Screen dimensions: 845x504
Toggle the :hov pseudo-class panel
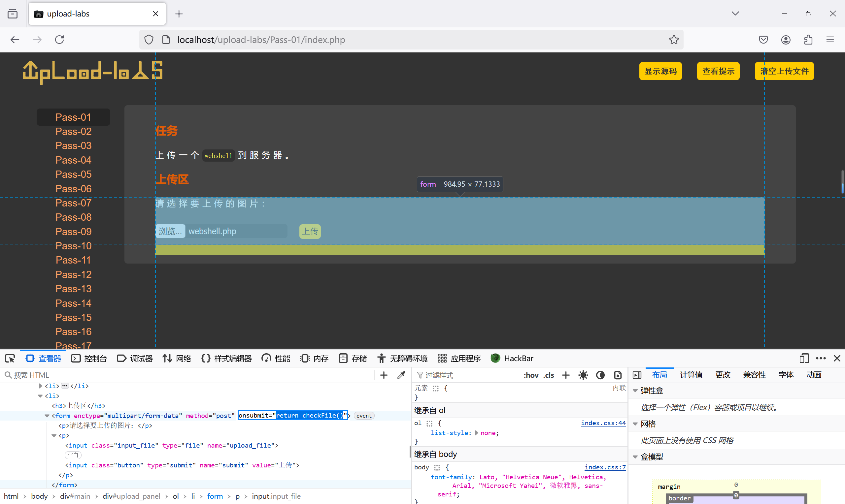pos(531,375)
